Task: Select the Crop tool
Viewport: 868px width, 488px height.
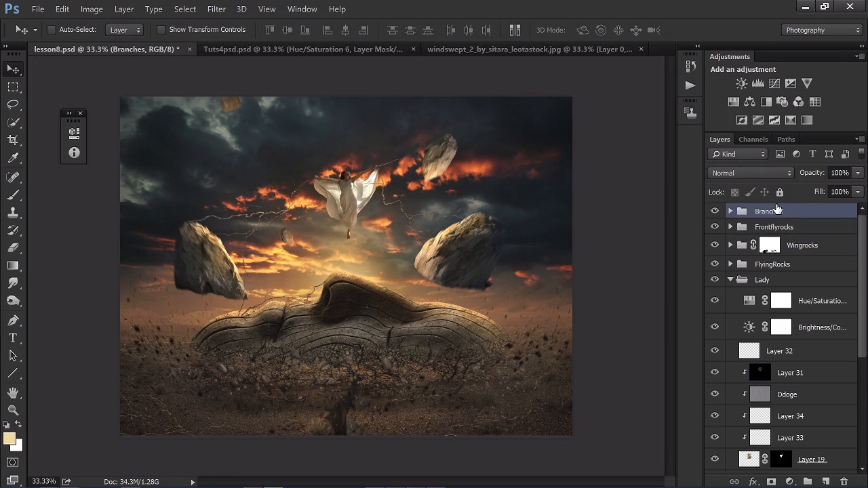Action: [x=13, y=140]
